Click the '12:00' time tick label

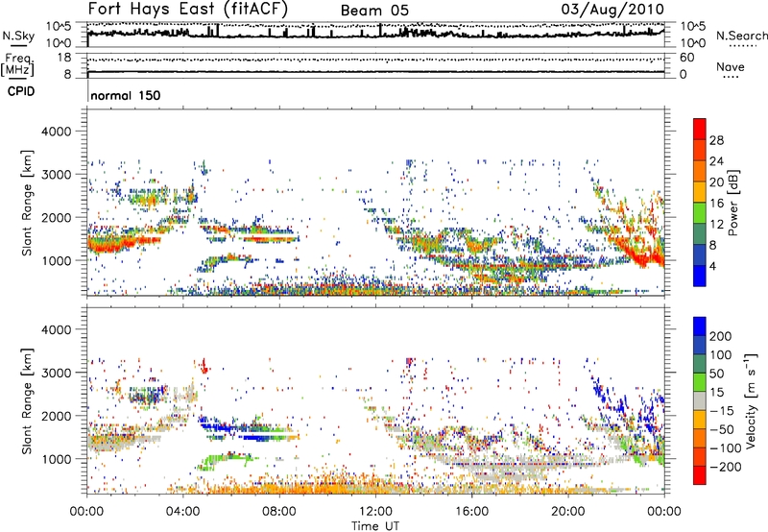pos(375,512)
